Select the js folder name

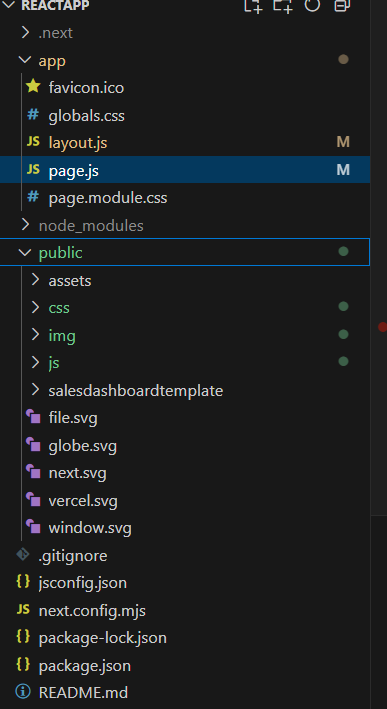[x=54, y=363]
